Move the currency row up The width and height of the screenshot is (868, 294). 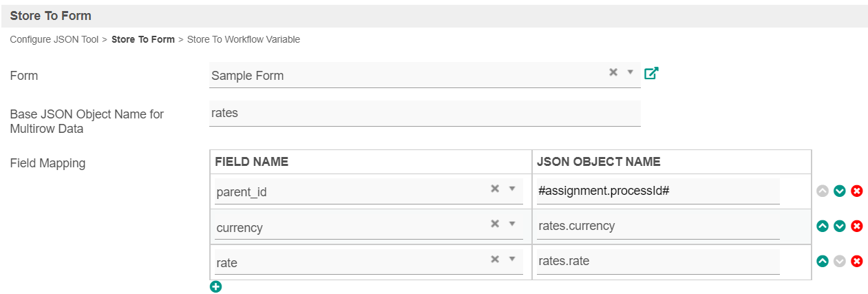point(822,226)
